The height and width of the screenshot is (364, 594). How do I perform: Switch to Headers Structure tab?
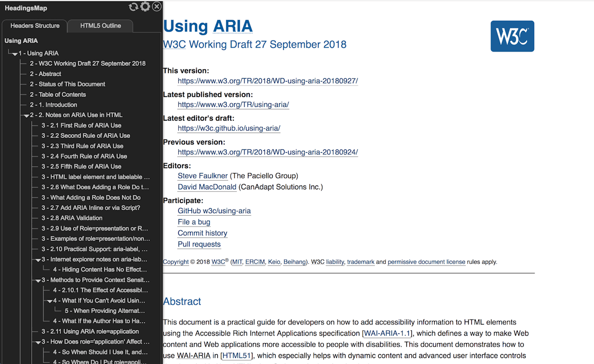35,26
